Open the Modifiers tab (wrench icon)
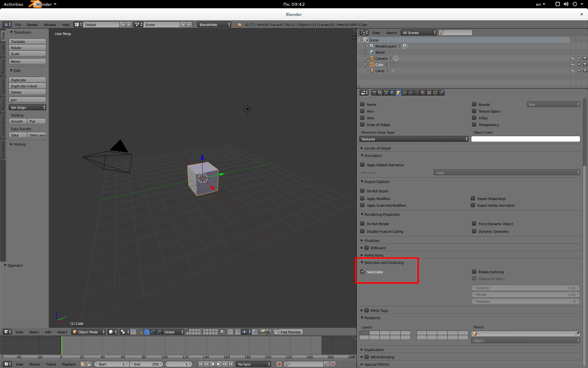 411,93
